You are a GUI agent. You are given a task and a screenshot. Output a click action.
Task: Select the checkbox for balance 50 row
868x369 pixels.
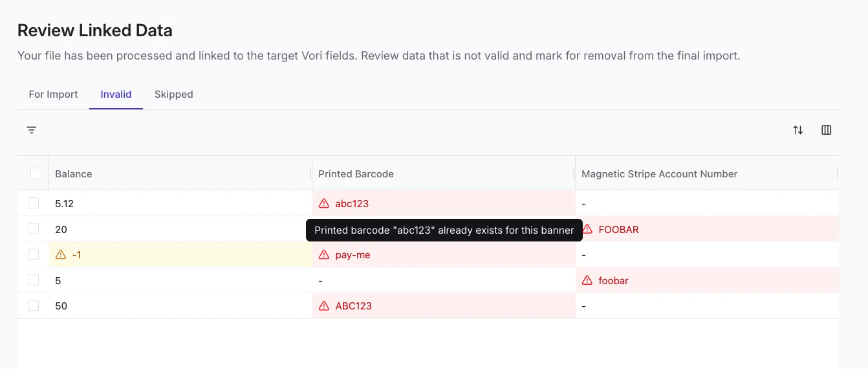point(33,306)
